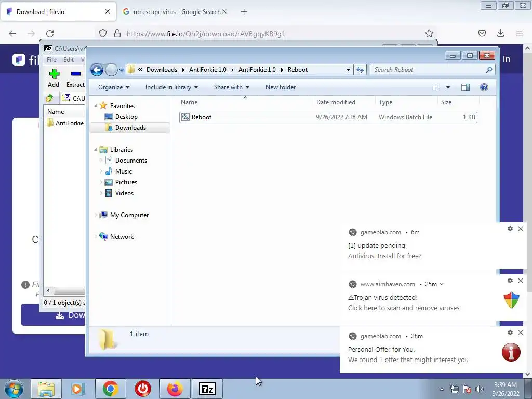Viewport: 532px width, 399px height.
Task: Sort by the Size column header
Action: click(x=458, y=102)
